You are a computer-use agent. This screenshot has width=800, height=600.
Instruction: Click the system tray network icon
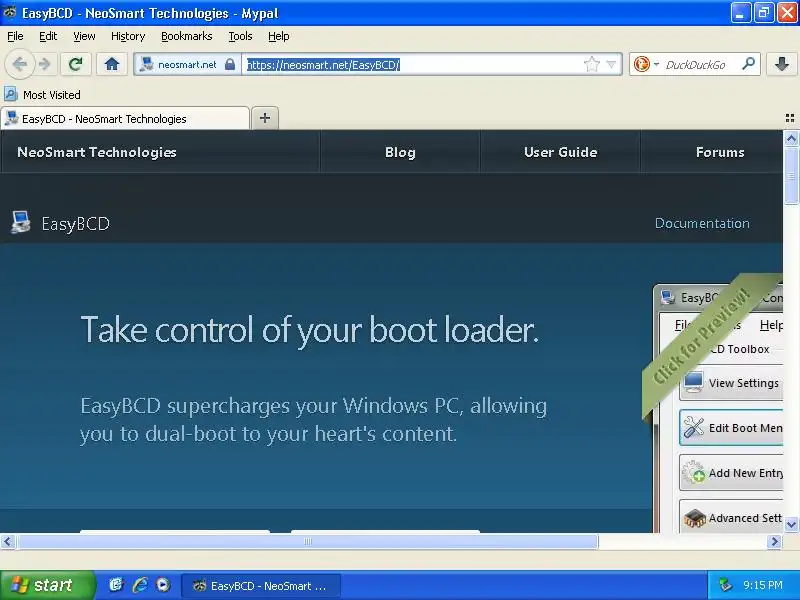pos(725,585)
